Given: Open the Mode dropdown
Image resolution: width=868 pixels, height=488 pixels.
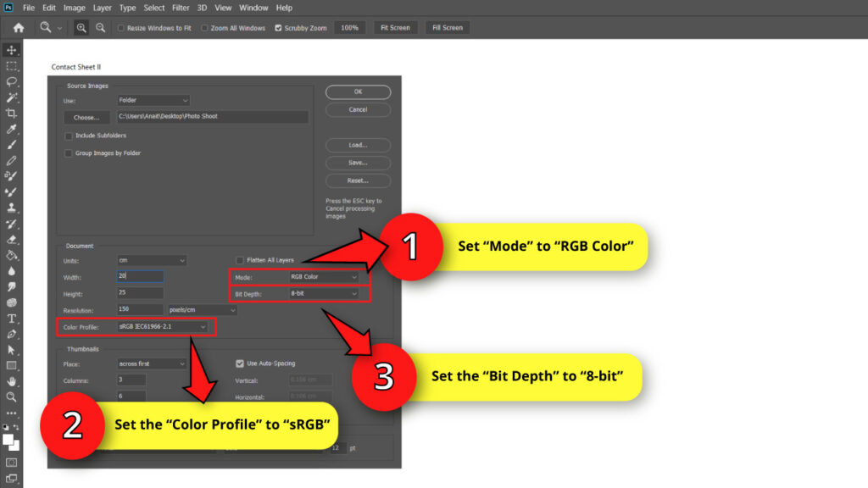Looking at the screenshot, I should [x=322, y=276].
